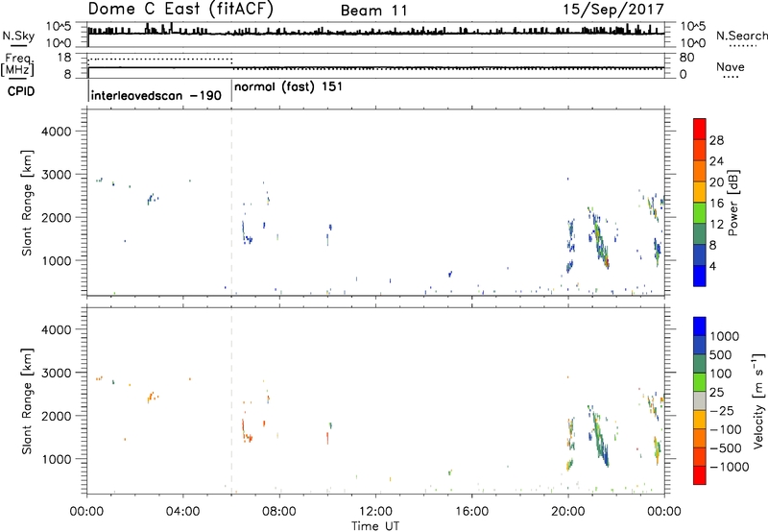This screenshot has height=532, width=768.
Task: Click the "3000" tick on the Velocity panel axis
Action: tap(56, 373)
